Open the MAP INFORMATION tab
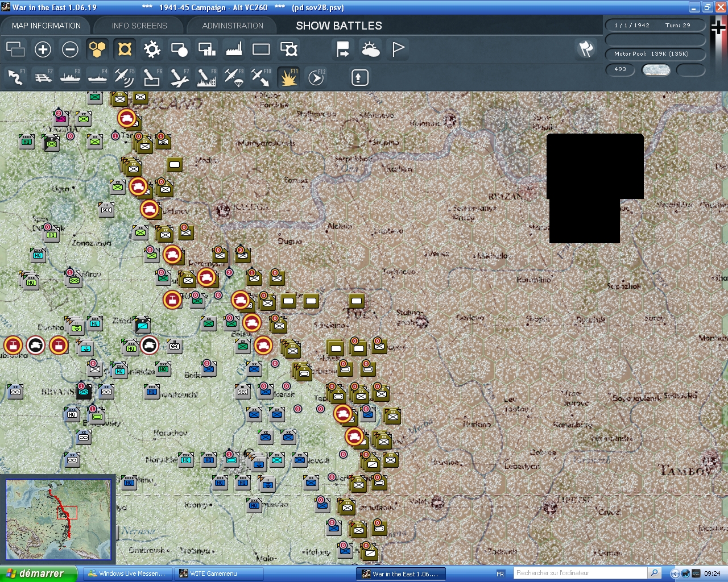Screen dimensions: 728x582 pyautogui.click(x=46, y=26)
